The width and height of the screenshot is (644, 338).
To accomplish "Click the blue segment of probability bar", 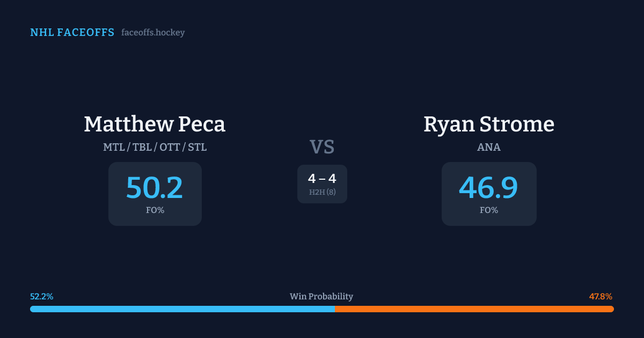I will (x=182, y=309).
